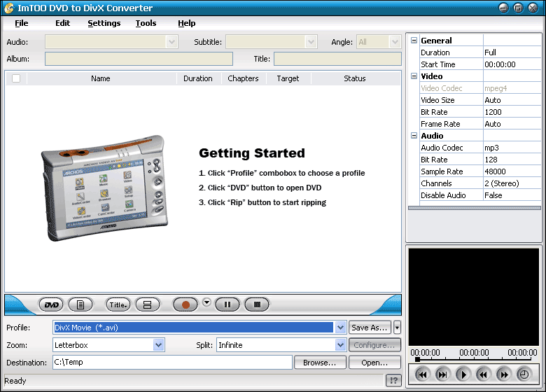
Task: Click the Save As button
Action: click(370, 328)
